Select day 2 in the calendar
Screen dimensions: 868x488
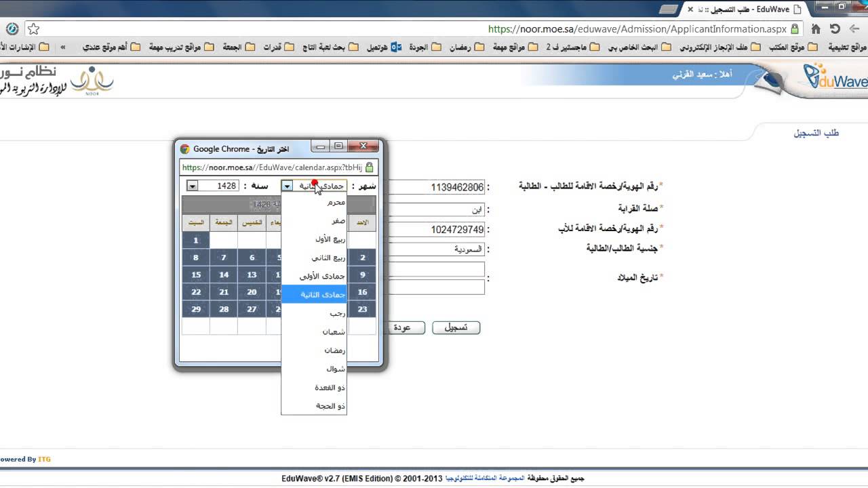[x=363, y=258]
